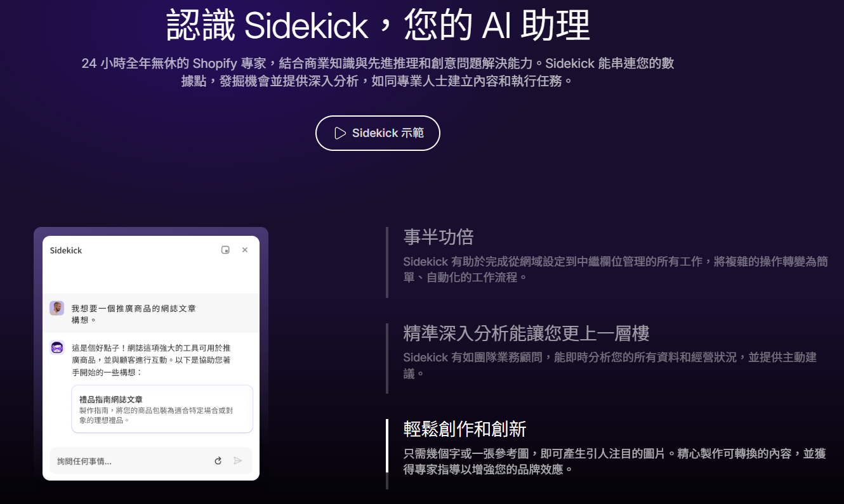
Task: Click the Sidekick reply starting 這是個好點子
Action: point(151,360)
